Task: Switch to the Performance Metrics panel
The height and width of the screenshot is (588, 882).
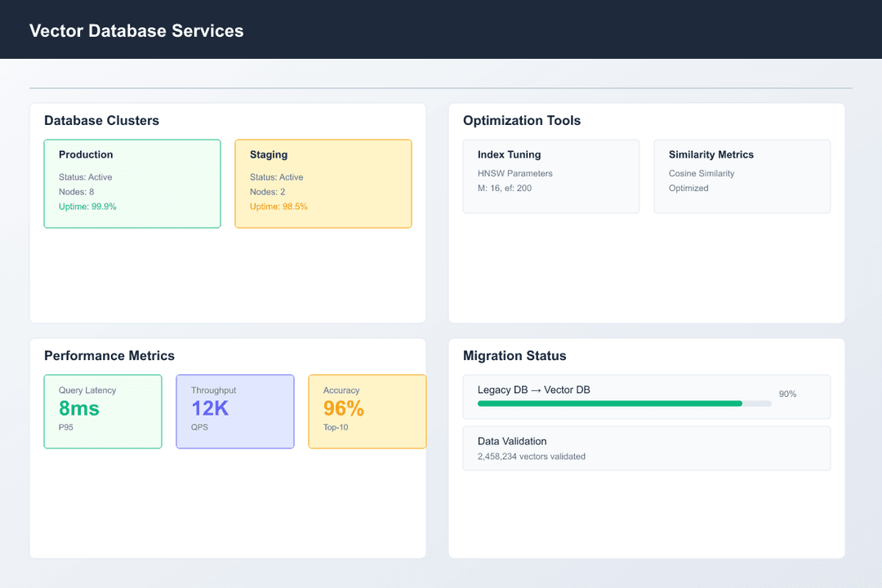Action: point(109,355)
